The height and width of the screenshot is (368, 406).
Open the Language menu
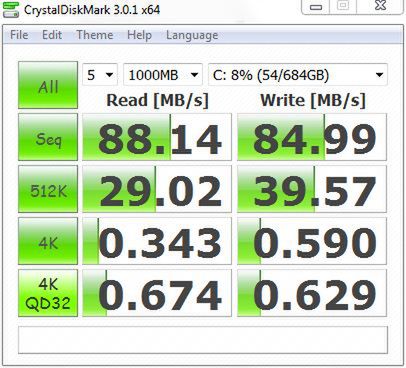192,35
